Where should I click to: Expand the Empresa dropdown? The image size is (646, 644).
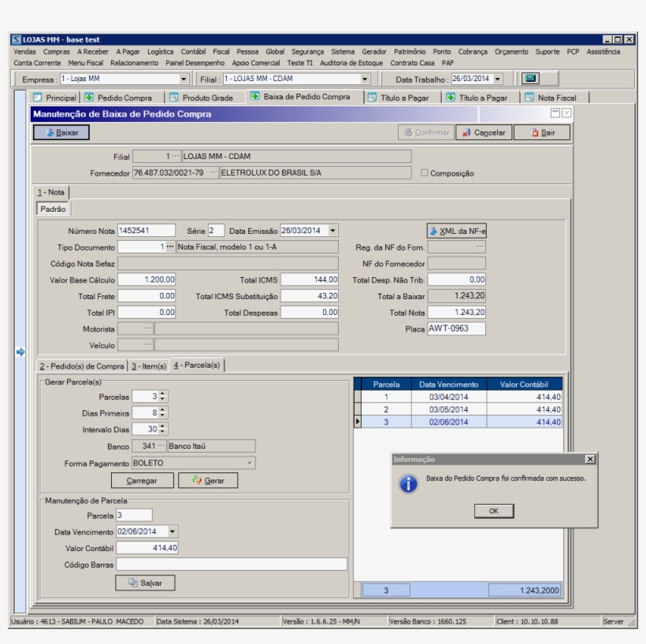184,79
